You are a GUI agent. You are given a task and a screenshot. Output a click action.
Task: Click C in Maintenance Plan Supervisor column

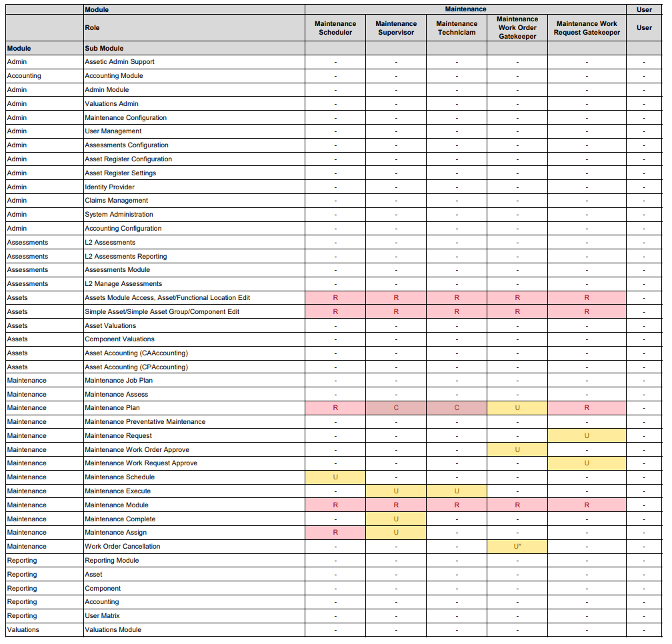pyautogui.click(x=396, y=408)
